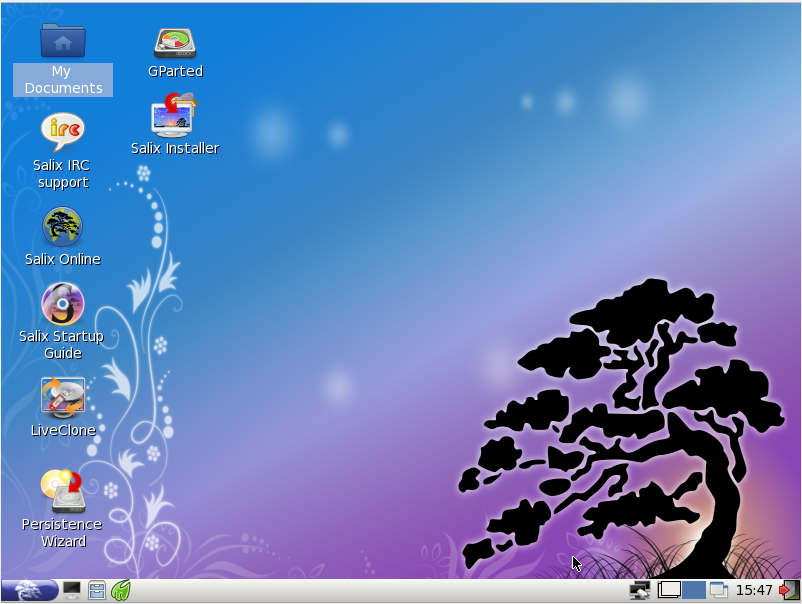Open Salix IRC support icon
The height and width of the screenshot is (604, 802).
62,131
